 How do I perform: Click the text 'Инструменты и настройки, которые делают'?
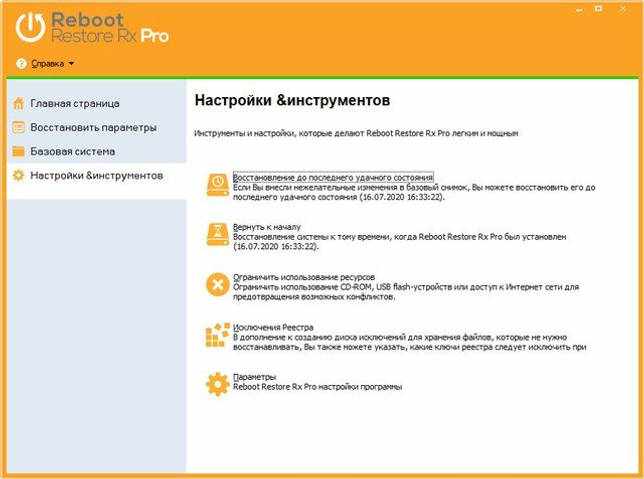tap(279, 133)
